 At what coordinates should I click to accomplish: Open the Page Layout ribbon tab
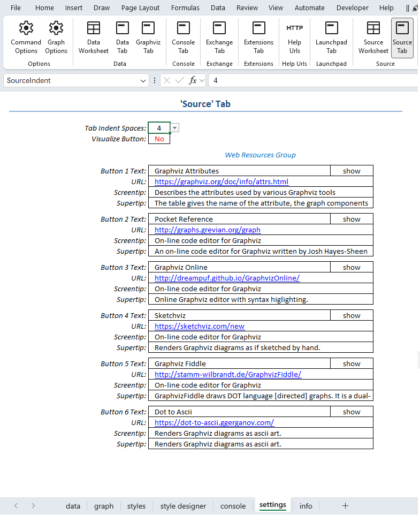[140, 7]
